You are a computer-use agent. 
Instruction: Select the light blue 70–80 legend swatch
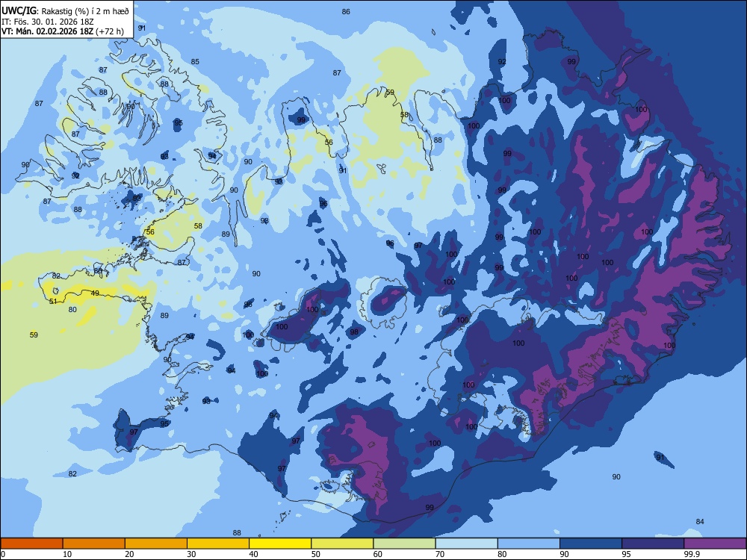466,544
